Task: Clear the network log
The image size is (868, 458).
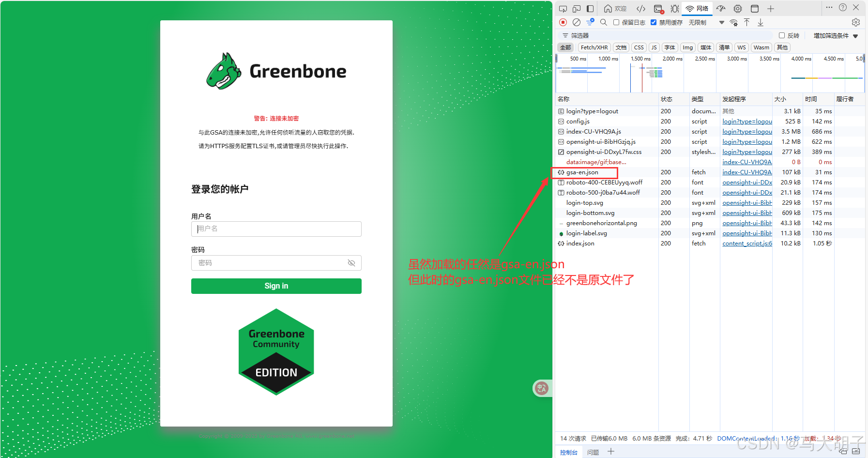Action: pos(577,22)
